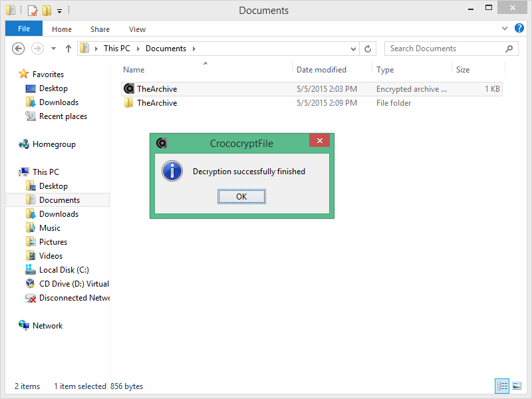Minimize the Documents window
The height and width of the screenshot is (399, 532).
click(x=470, y=9)
